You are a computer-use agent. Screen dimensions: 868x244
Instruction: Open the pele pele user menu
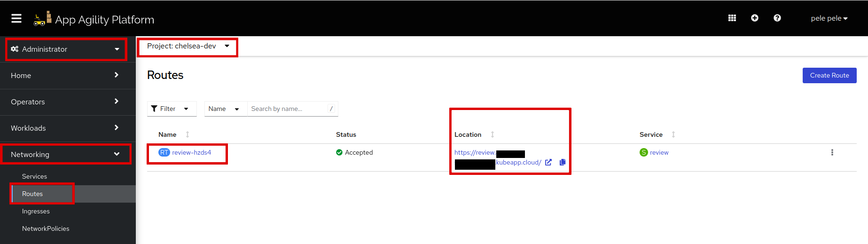point(829,18)
